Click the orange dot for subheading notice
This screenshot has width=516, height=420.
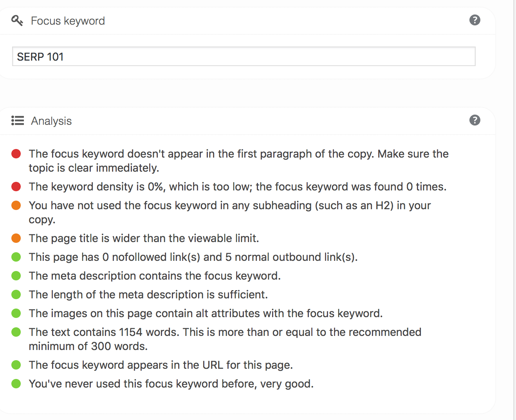point(16,205)
